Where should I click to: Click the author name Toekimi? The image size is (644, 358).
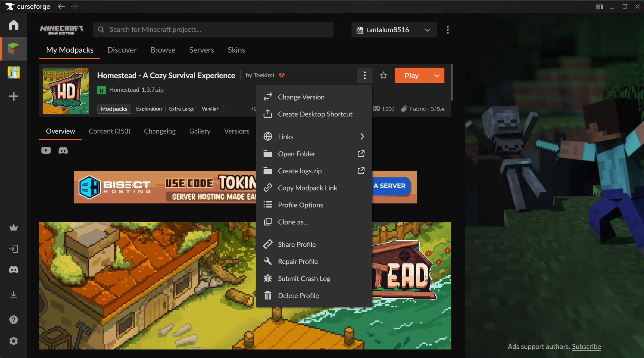tap(264, 75)
